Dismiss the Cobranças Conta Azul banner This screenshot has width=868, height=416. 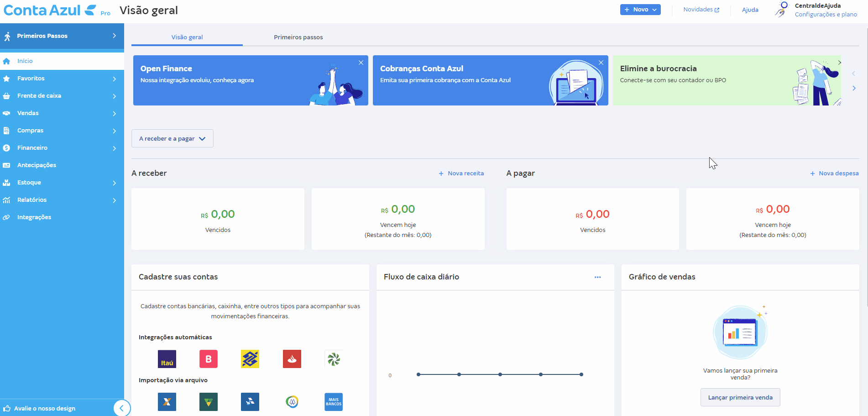tap(601, 63)
